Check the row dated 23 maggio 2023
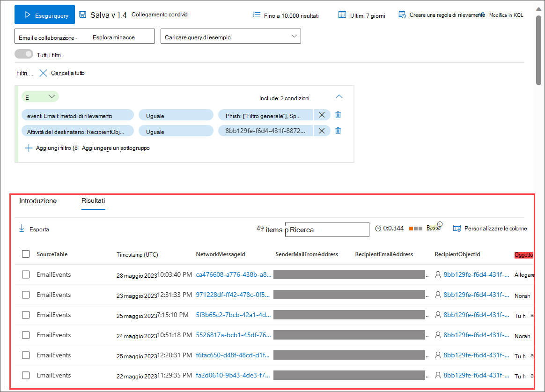Viewport: 545px width, 392px height. click(26, 295)
